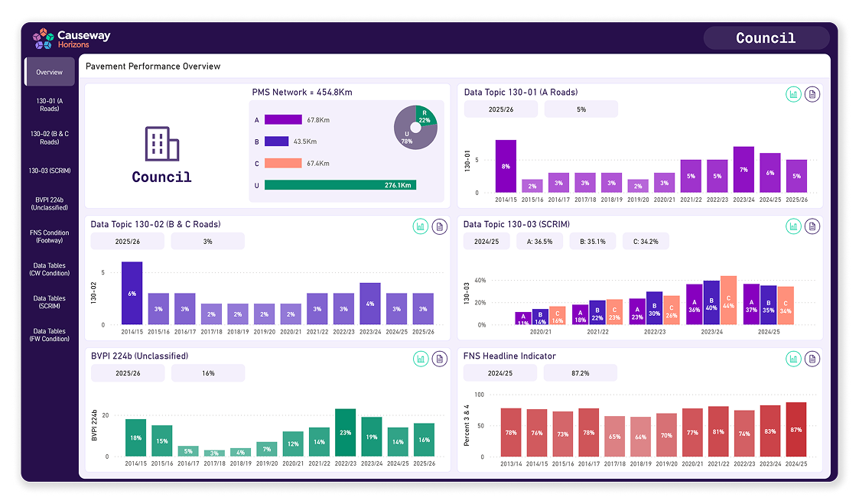Select chart view on the BVPI 224b panel

tap(420, 358)
